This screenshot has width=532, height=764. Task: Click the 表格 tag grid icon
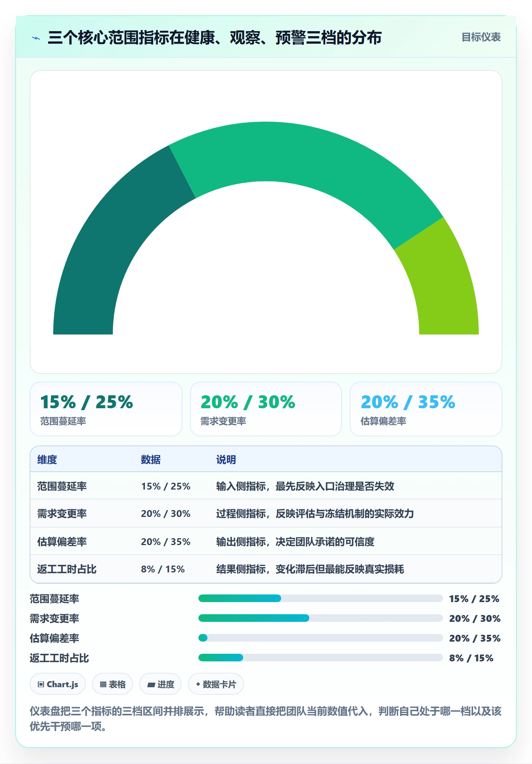103,685
